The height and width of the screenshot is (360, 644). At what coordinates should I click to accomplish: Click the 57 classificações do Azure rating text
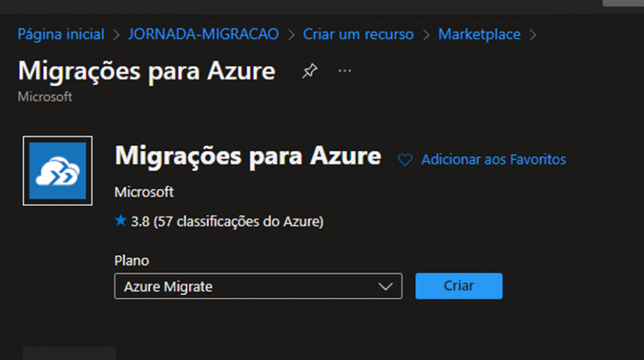tap(238, 221)
